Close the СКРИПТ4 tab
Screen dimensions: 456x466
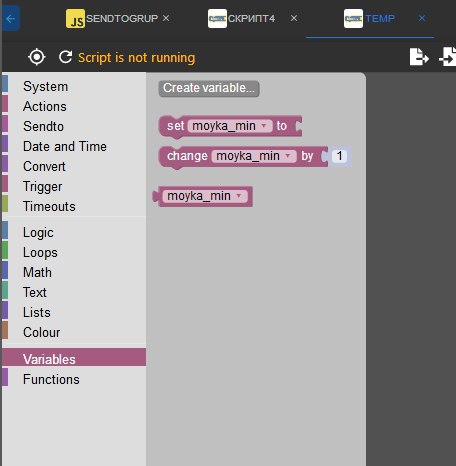click(294, 18)
